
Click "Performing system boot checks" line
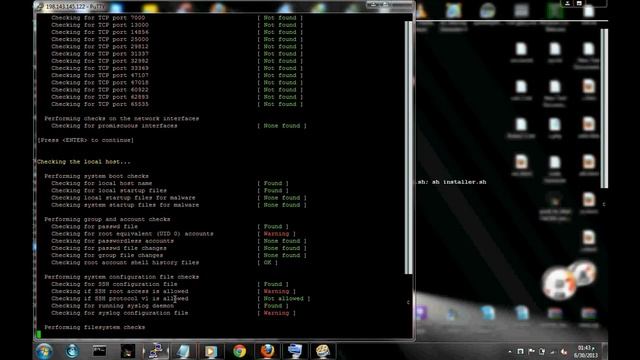(96, 176)
